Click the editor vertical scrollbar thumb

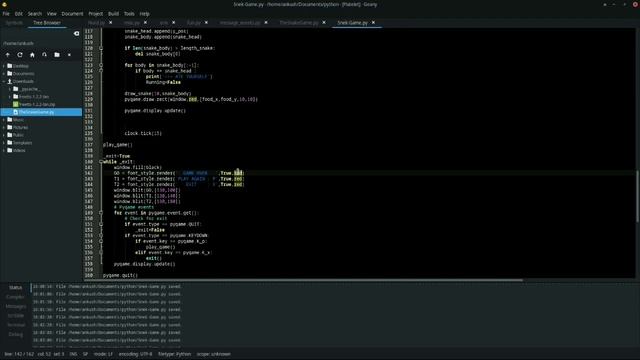(x=637, y=197)
